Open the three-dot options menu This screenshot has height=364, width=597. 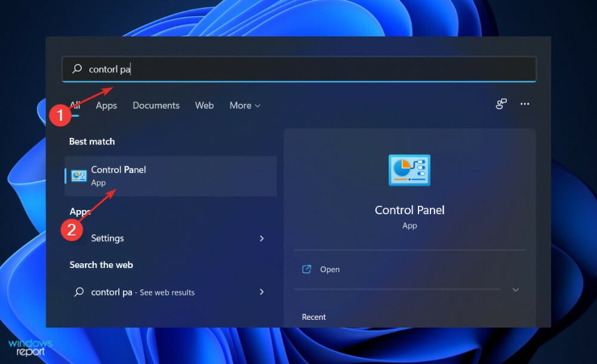[525, 104]
